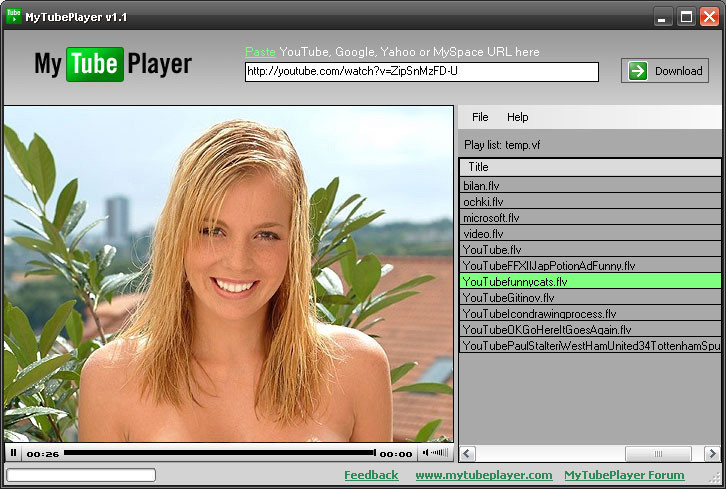Click the My Tube Player logo
The image size is (726, 489).
(113, 65)
